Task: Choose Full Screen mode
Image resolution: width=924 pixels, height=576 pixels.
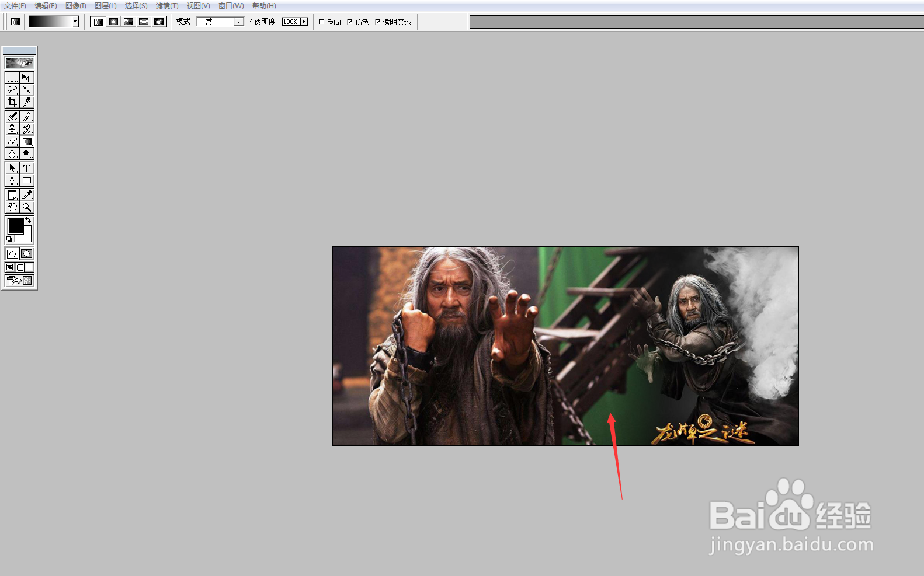Action: pyautogui.click(x=29, y=267)
